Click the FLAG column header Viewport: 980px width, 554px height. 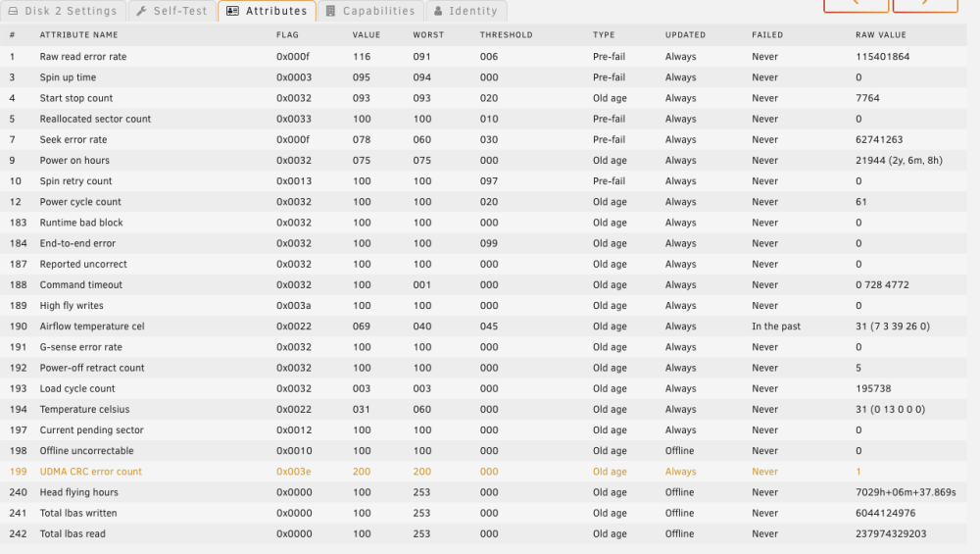click(287, 35)
